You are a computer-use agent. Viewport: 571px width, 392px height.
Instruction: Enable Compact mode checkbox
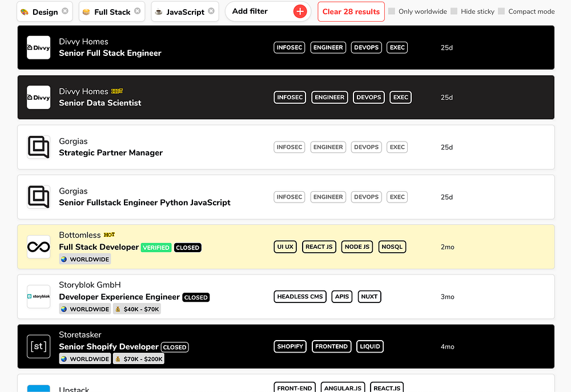[x=501, y=11]
